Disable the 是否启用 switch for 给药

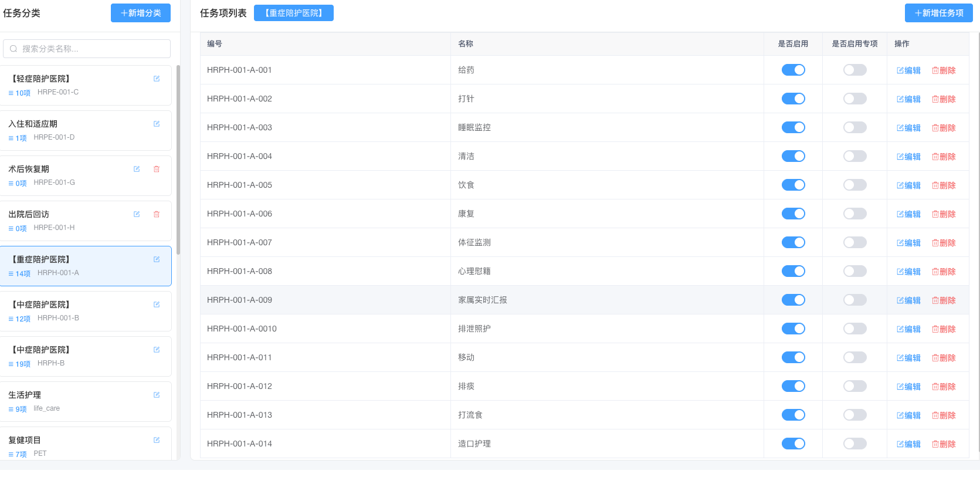(x=793, y=70)
